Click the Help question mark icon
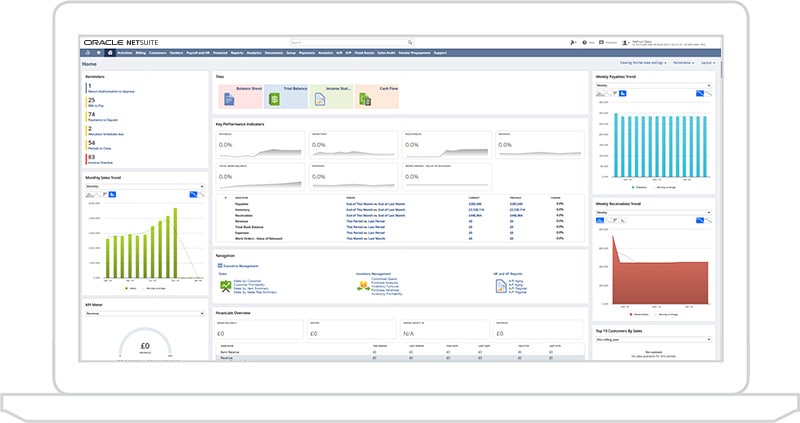Image resolution: width=800 pixels, height=423 pixels. point(585,42)
